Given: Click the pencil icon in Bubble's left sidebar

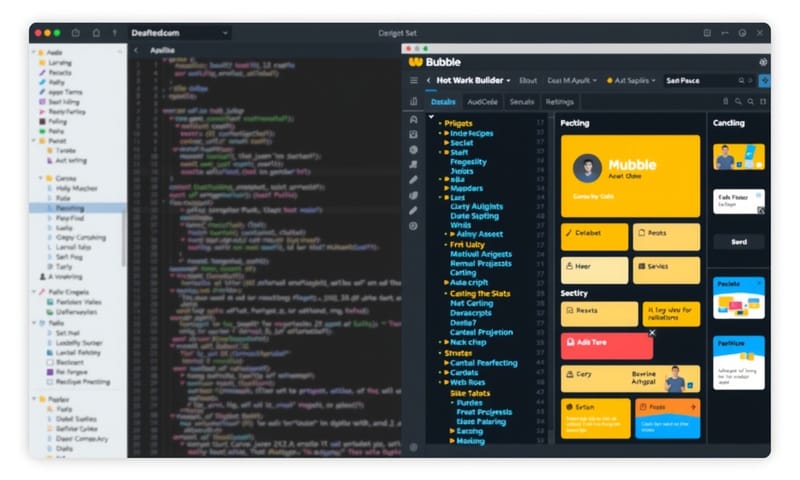Looking at the screenshot, I should click(414, 180).
